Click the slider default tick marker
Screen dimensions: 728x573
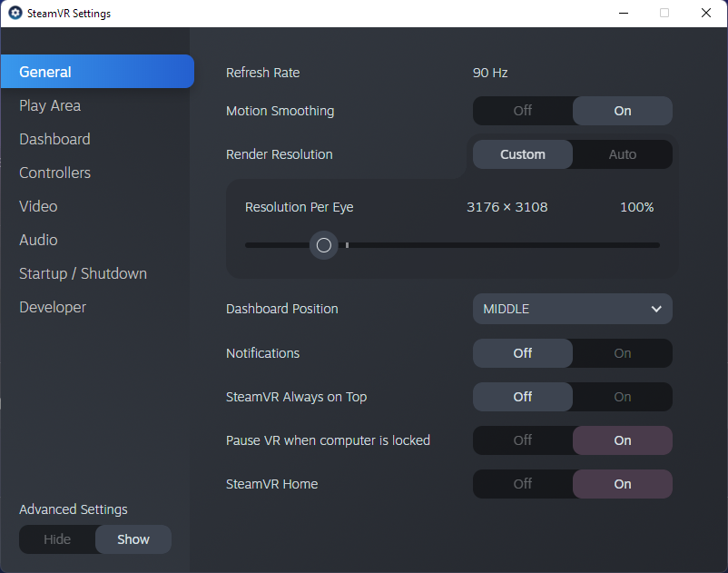coord(348,245)
